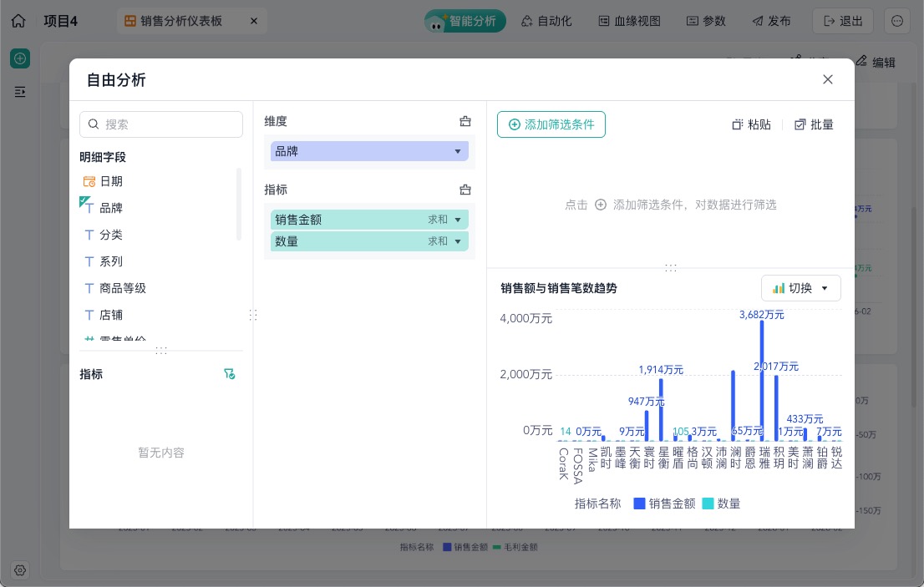Focus the 搜索 field input
Viewport: 924px width, 587px height.
(161, 124)
